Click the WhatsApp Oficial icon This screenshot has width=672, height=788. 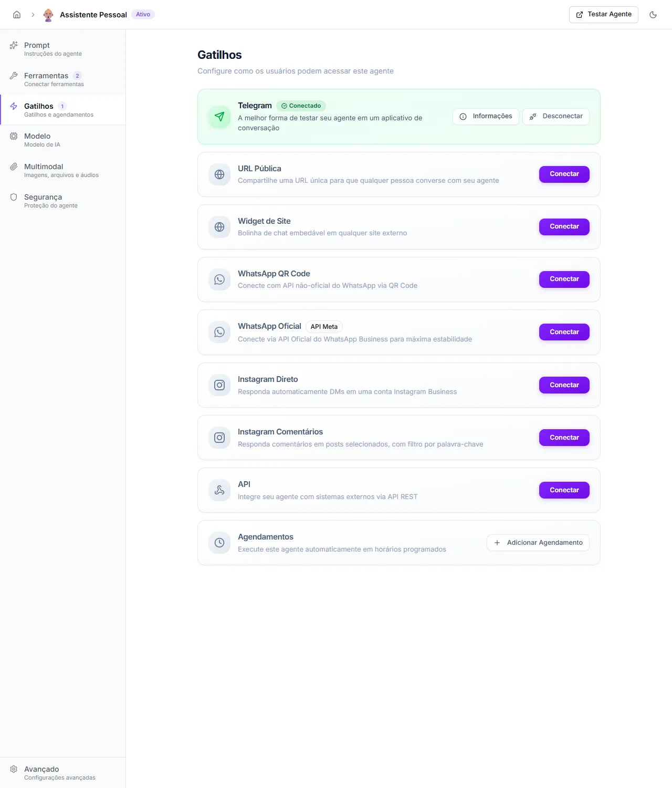[219, 332]
